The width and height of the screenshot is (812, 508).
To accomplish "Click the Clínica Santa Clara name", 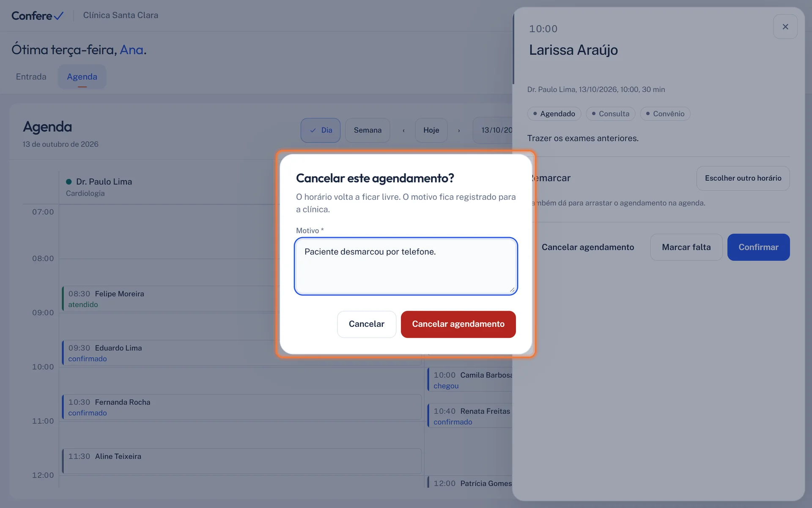I will [x=121, y=15].
